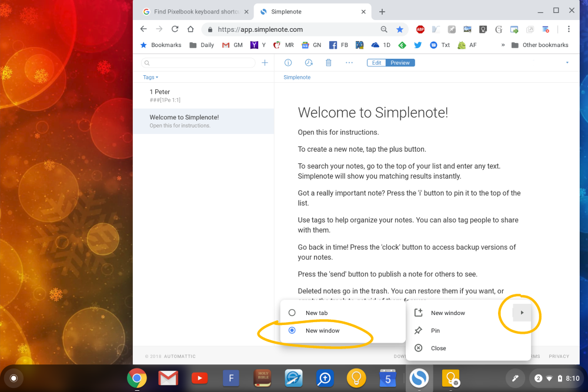Screen dimensions: 588x392
Task: Expand New window submenu arrow
Action: [x=522, y=313]
